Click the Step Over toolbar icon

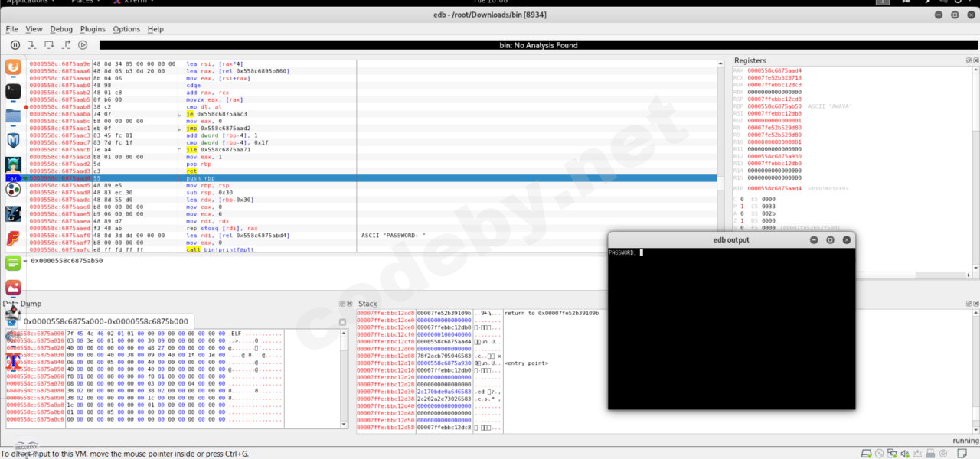pyautogui.click(x=49, y=45)
